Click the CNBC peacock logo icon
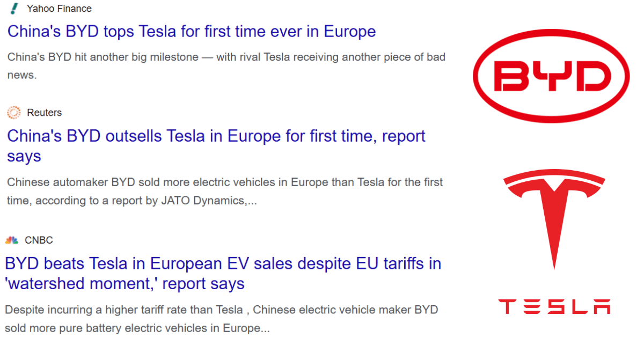 coord(12,240)
